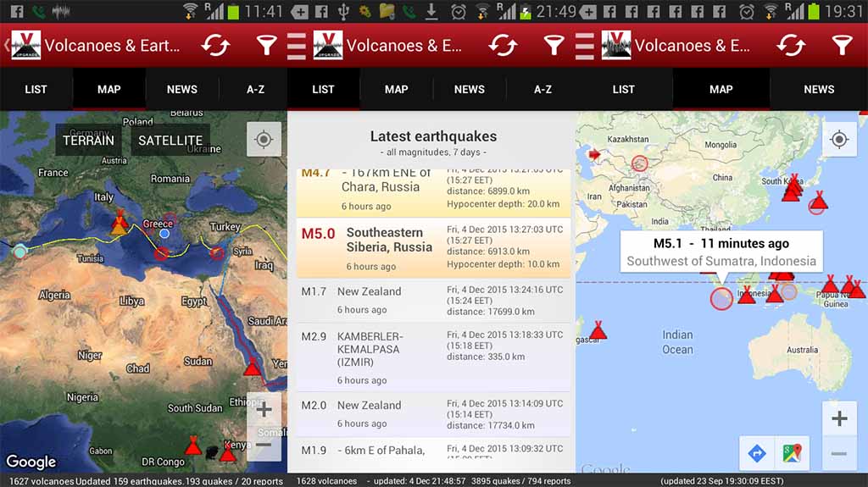The image size is (868, 487).
Task: Select red quake circle below Kazakhstan label
Action: point(639,163)
